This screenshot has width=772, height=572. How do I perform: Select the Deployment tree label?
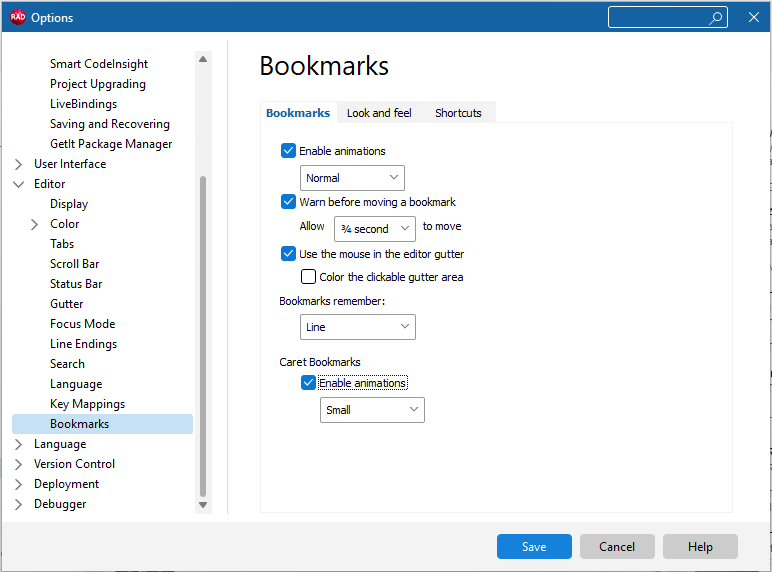[66, 484]
